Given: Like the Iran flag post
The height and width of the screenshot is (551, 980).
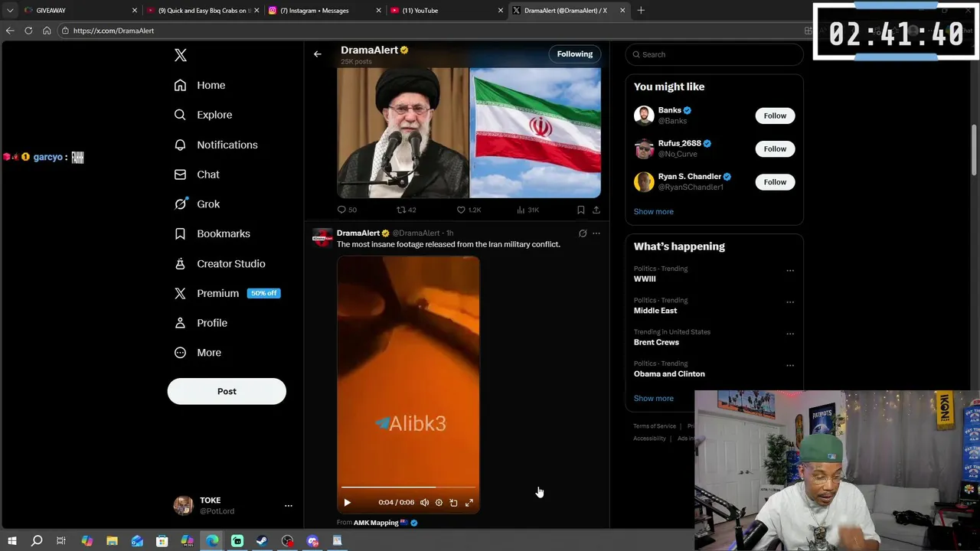Looking at the screenshot, I should pos(469,210).
